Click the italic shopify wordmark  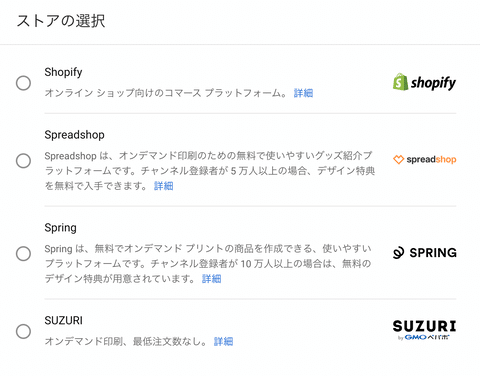point(433,83)
